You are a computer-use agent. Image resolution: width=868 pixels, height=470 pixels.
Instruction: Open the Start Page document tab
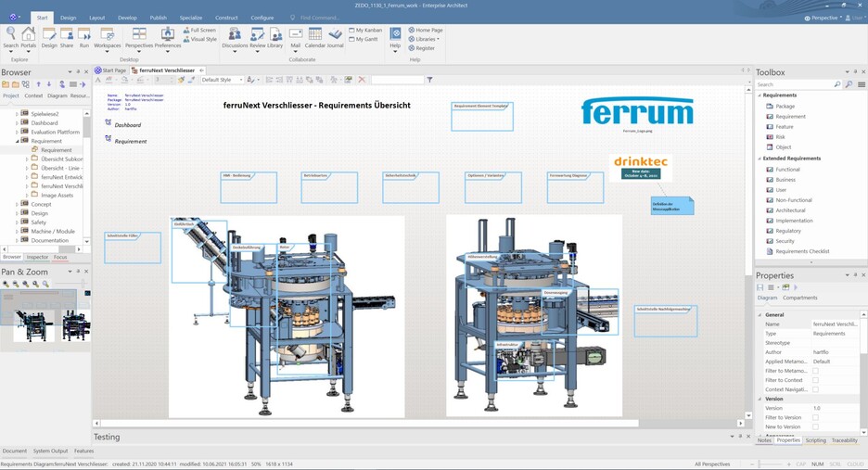pos(110,70)
